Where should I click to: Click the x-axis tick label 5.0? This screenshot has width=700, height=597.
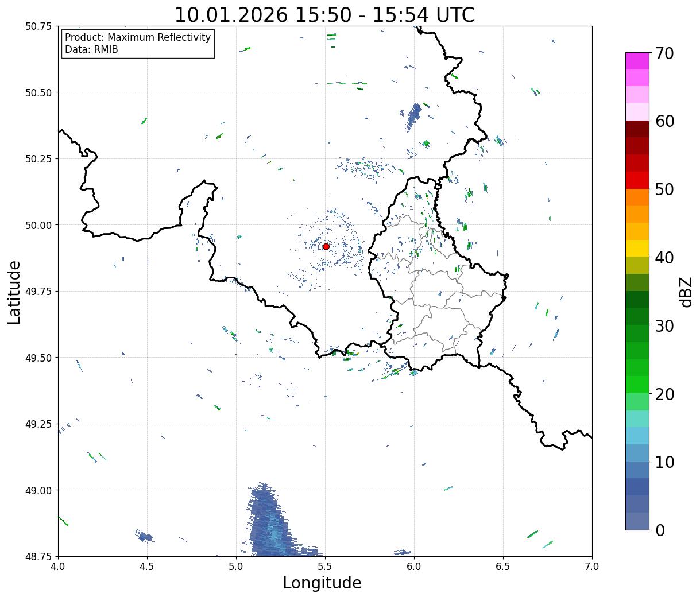[236, 566]
